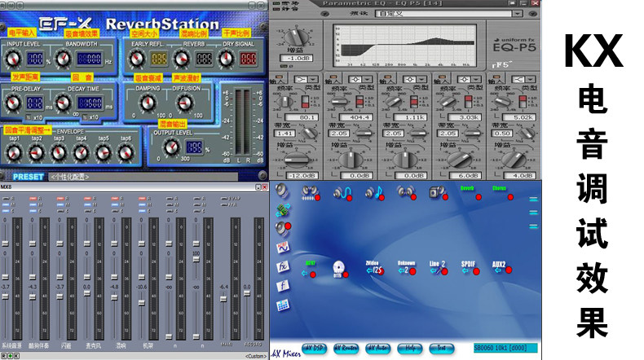This screenshot has width=644, height=360.
Task: Click the kX Auto button
Action: click(378, 349)
